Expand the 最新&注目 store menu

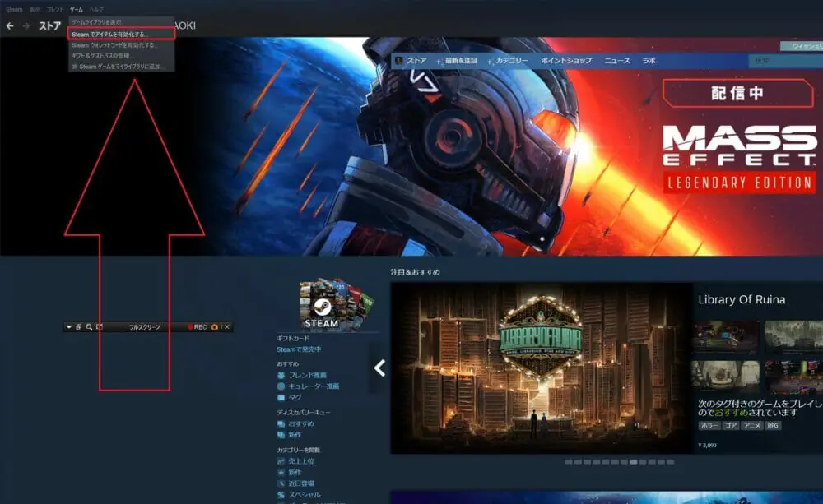click(x=459, y=61)
